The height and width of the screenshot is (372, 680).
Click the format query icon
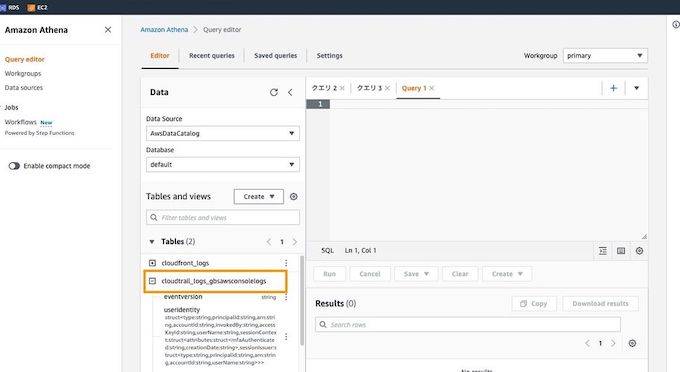coord(603,251)
